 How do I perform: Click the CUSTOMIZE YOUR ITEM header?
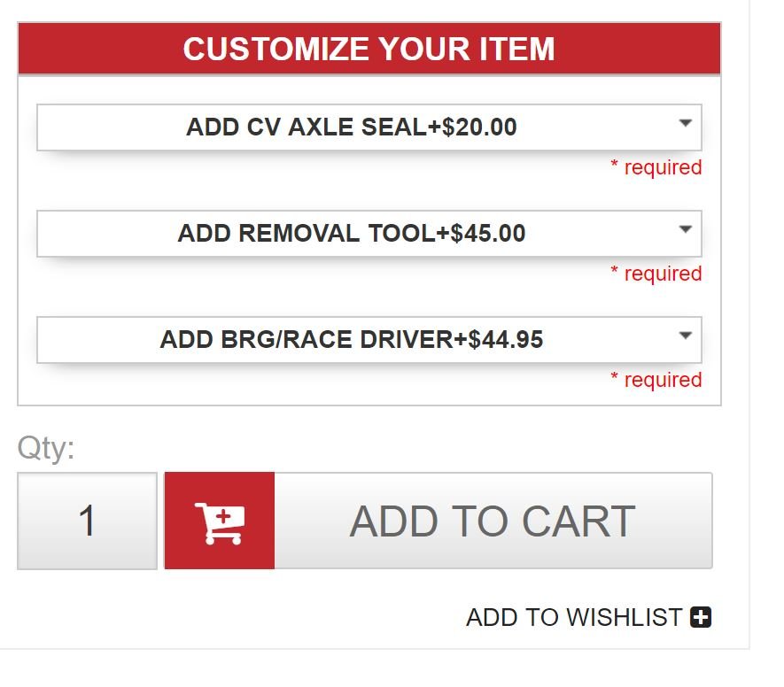pos(369,49)
